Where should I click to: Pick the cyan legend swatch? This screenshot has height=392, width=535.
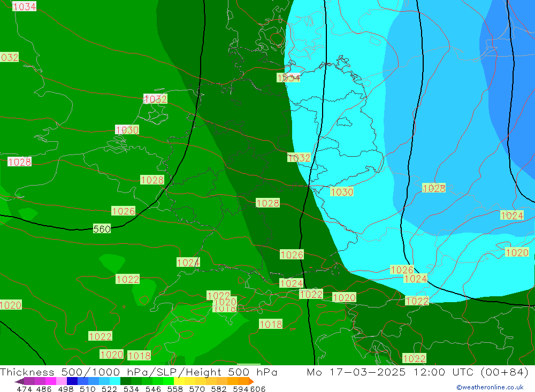tap(115, 381)
